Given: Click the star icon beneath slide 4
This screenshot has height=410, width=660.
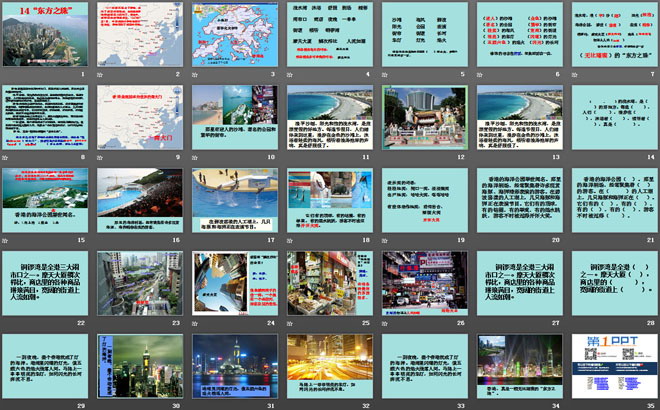Looking at the screenshot, I should [290, 74].
